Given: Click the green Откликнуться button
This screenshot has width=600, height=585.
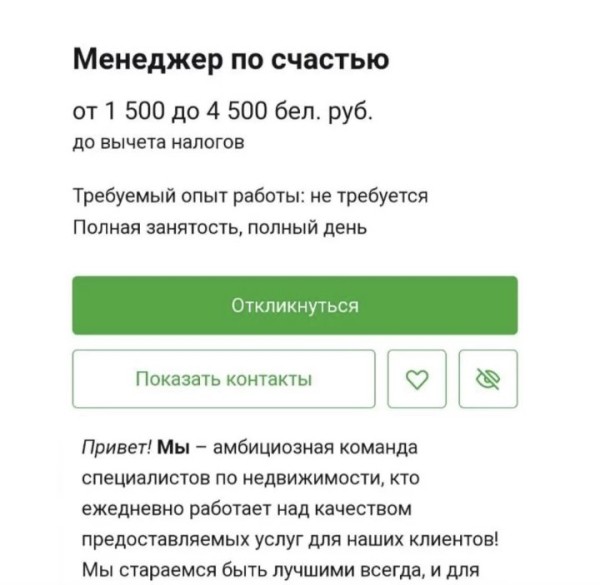Looking at the screenshot, I should click(x=294, y=305).
